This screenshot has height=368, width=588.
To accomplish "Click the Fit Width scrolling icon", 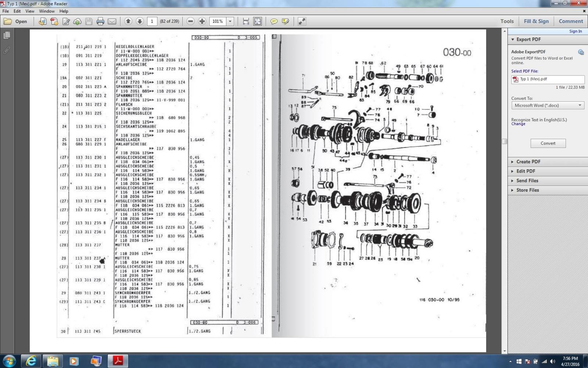I will click(246, 21).
